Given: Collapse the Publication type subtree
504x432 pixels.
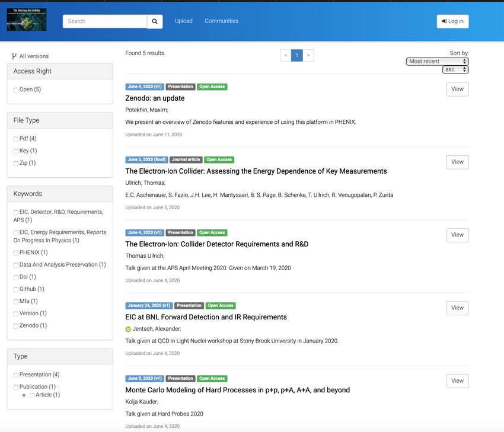Looking at the screenshot, I should pos(58,387).
